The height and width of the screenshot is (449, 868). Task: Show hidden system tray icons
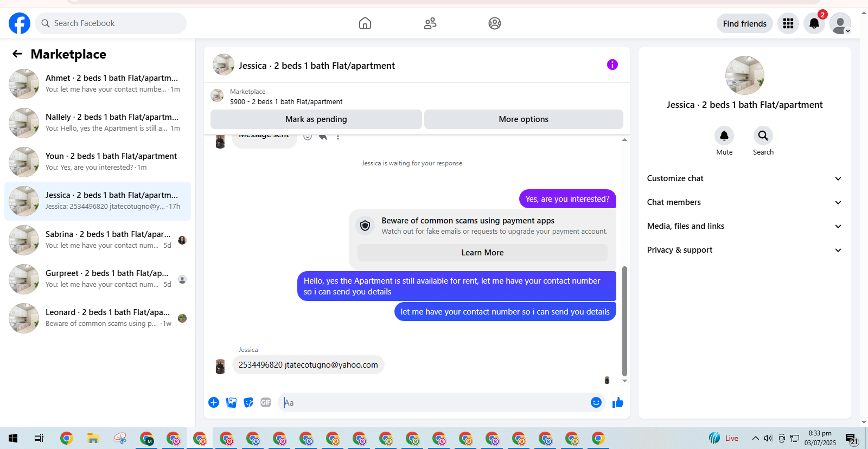[x=755, y=438]
